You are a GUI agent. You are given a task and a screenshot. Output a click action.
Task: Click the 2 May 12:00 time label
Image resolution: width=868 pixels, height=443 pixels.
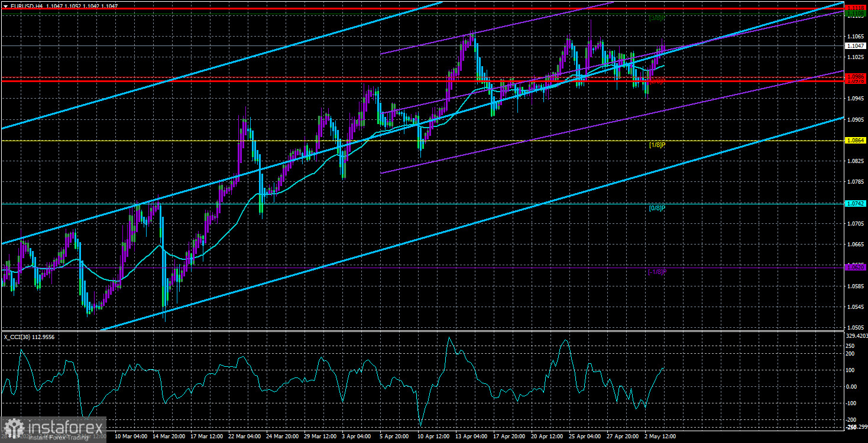pos(660,437)
